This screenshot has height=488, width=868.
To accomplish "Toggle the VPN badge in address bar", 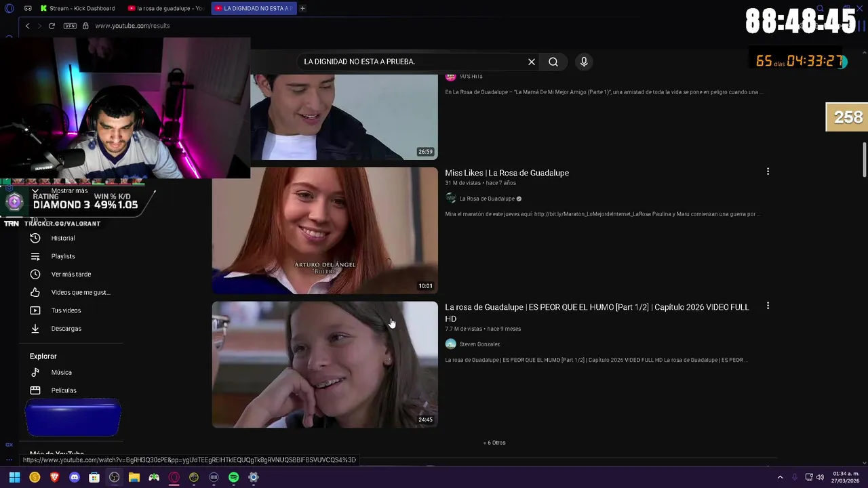I will click(70, 26).
